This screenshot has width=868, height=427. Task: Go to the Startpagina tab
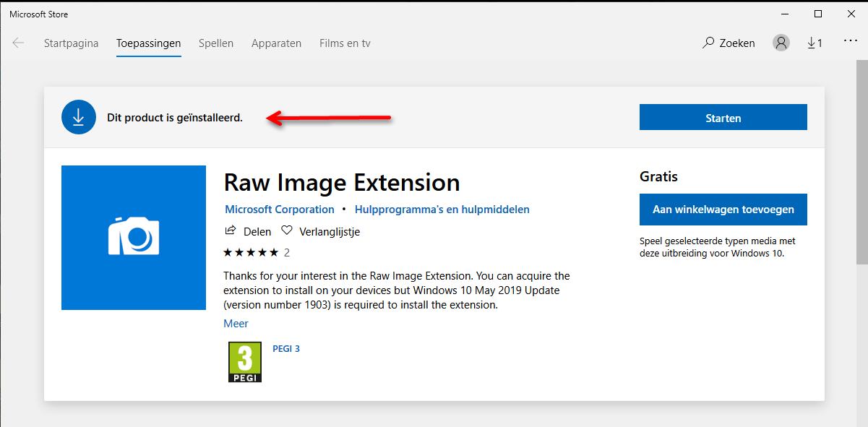point(71,43)
